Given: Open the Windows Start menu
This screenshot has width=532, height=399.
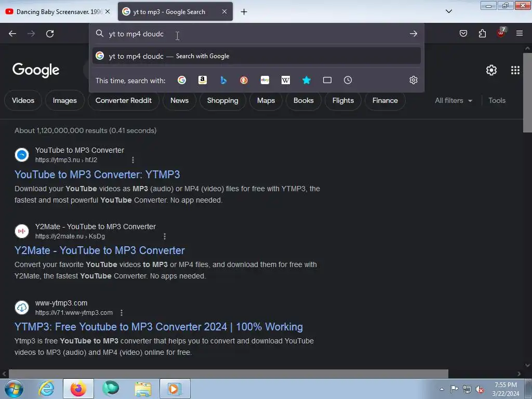Looking at the screenshot, I should (14, 389).
